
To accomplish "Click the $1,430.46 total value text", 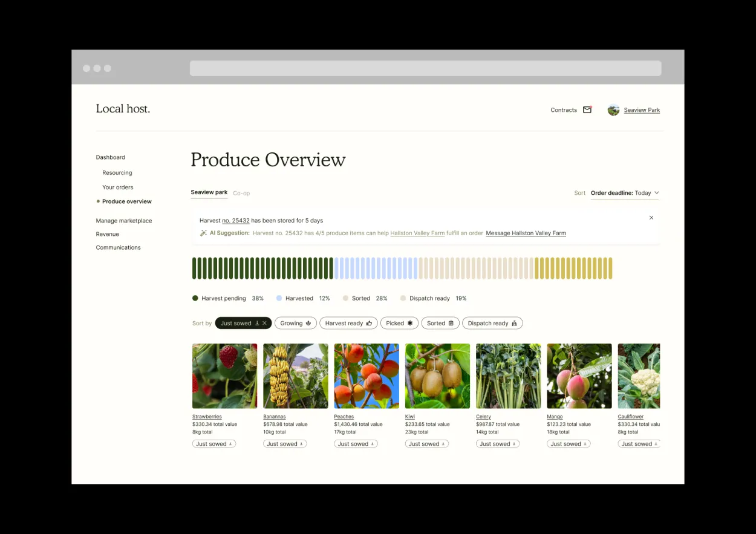I will pyautogui.click(x=358, y=425).
